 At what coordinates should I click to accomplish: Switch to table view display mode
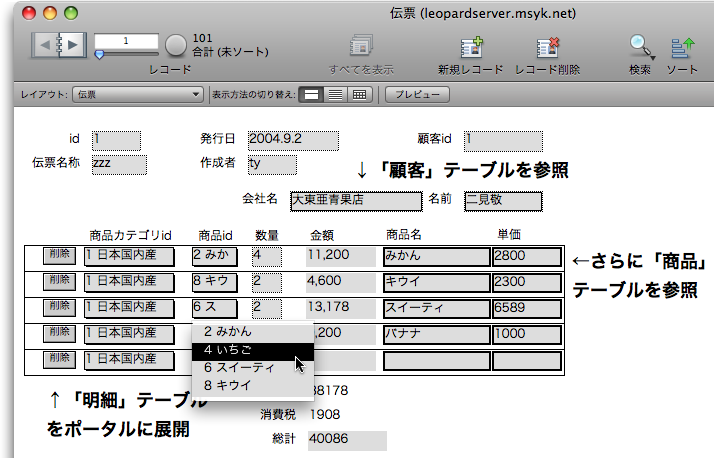coord(360,94)
